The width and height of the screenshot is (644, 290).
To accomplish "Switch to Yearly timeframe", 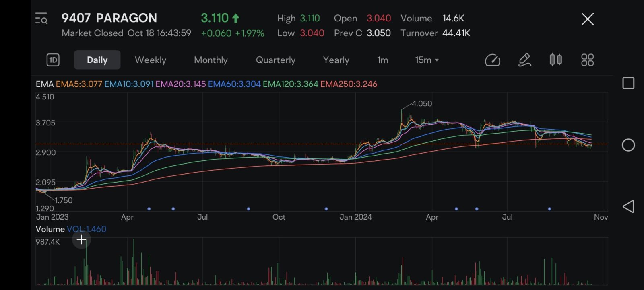I will [x=336, y=60].
